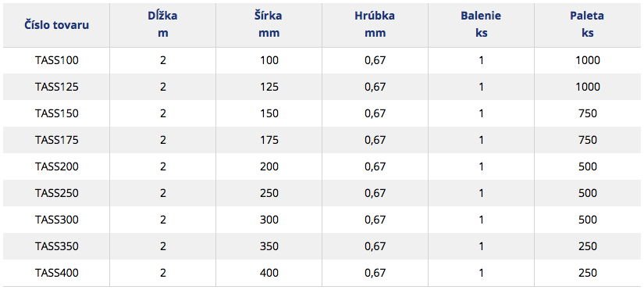Select the TASS175 row label
The width and height of the screenshot is (644, 290).
pyautogui.click(x=56, y=140)
